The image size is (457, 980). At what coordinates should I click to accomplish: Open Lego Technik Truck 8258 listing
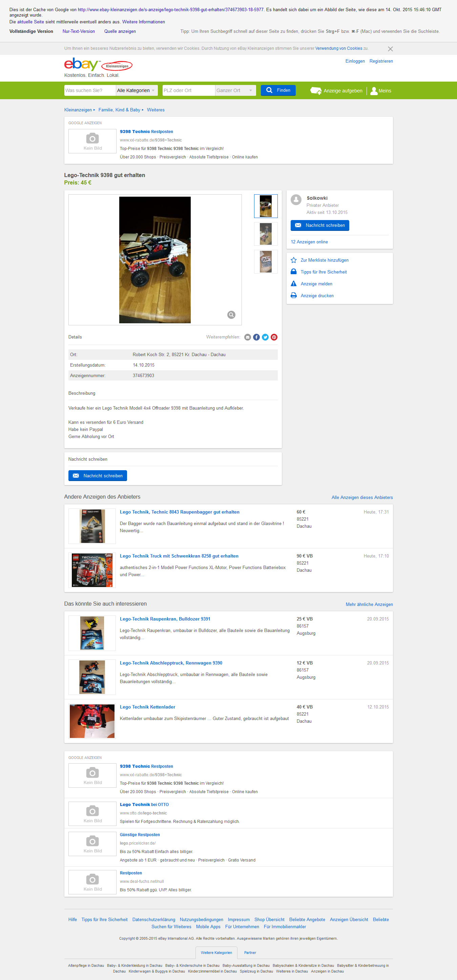pos(179,556)
